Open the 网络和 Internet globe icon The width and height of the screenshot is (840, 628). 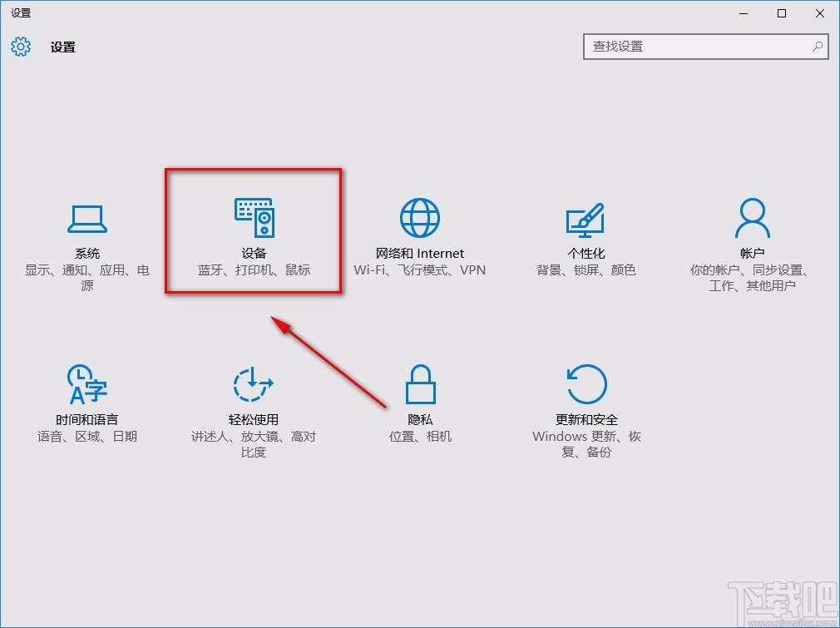click(x=419, y=216)
